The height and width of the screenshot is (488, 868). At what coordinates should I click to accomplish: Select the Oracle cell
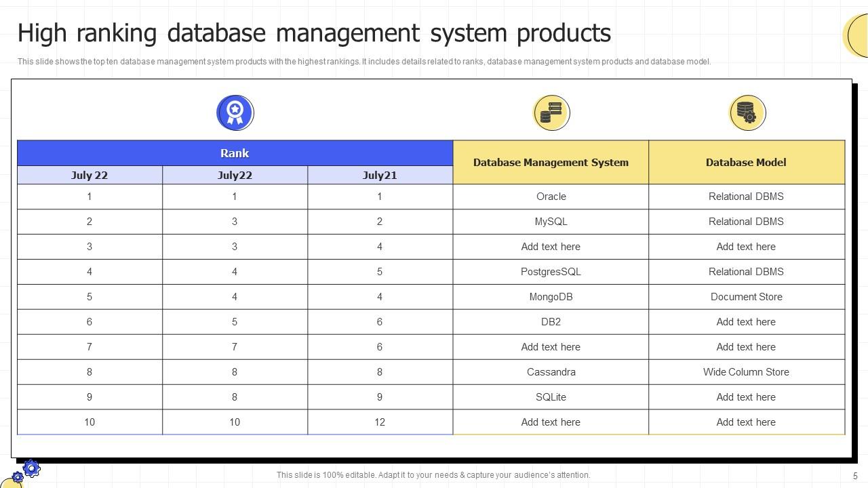coord(551,197)
